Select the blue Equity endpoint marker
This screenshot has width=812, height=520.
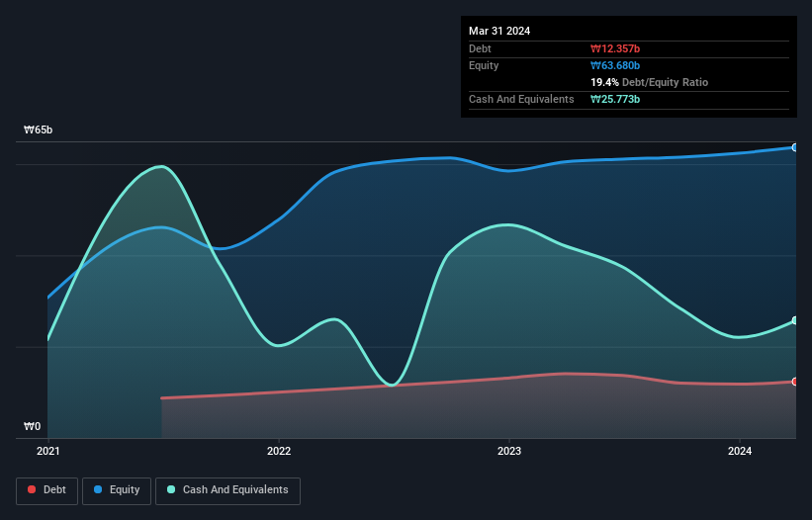[795, 147]
